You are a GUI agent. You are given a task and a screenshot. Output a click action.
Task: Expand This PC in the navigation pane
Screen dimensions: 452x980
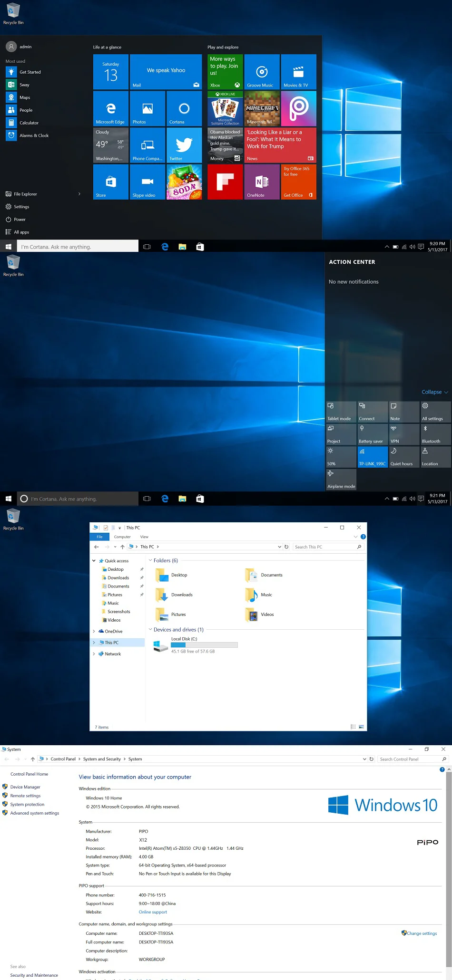(x=94, y=643)
